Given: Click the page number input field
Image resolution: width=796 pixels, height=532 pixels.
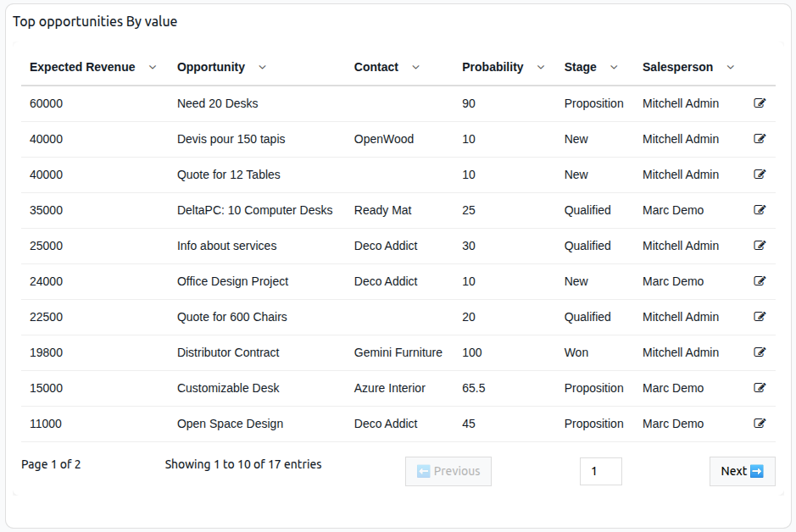Looking at the screenshot, I should click(x=600, y=471).
